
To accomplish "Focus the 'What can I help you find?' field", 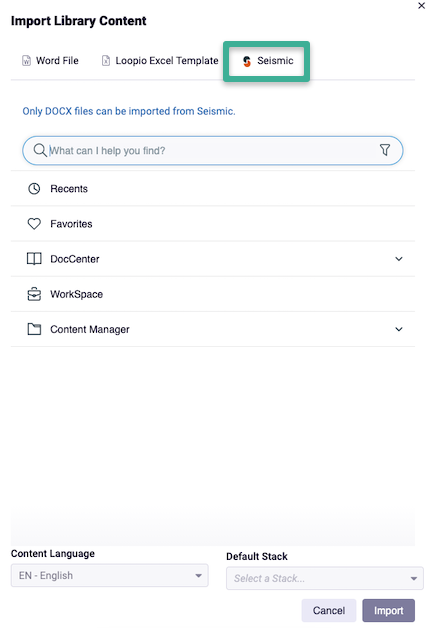I will pyautogui.click(x=213, y=151).
